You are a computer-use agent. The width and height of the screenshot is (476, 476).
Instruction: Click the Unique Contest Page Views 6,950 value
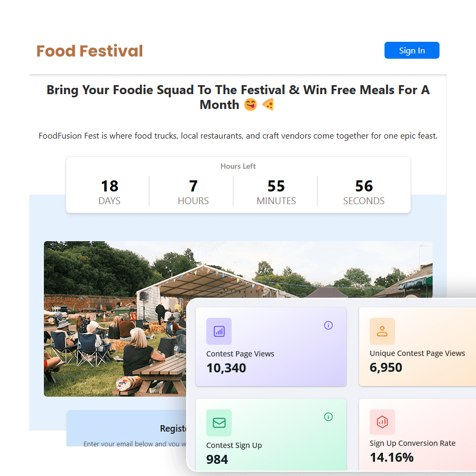(386, 367)
